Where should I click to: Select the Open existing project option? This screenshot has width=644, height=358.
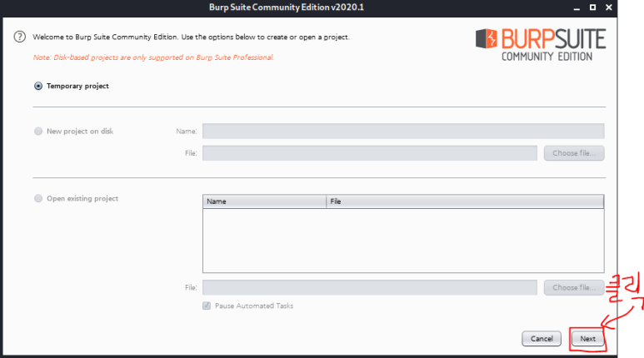[x=38, y=198]
